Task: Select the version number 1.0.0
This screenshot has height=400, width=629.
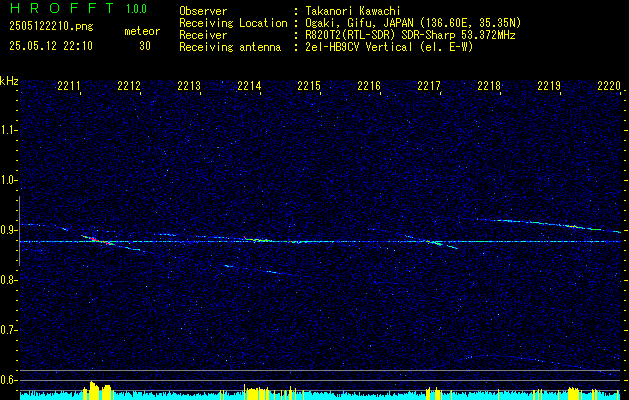Action: 136,8
